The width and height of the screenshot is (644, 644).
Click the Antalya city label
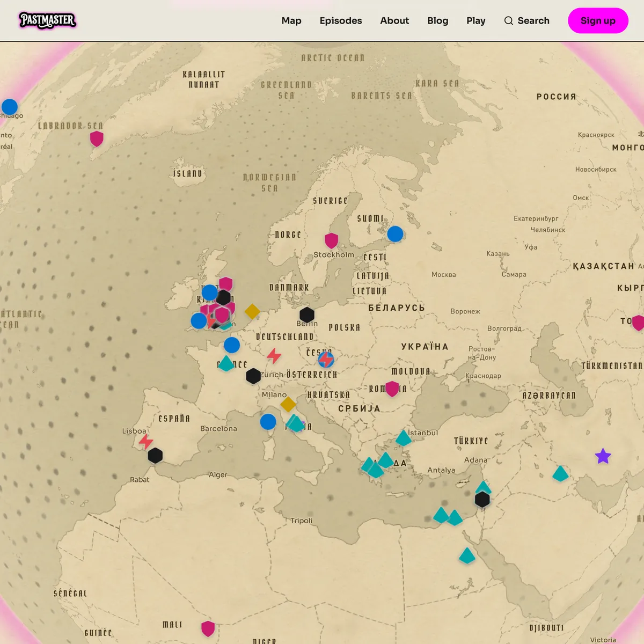441,470
